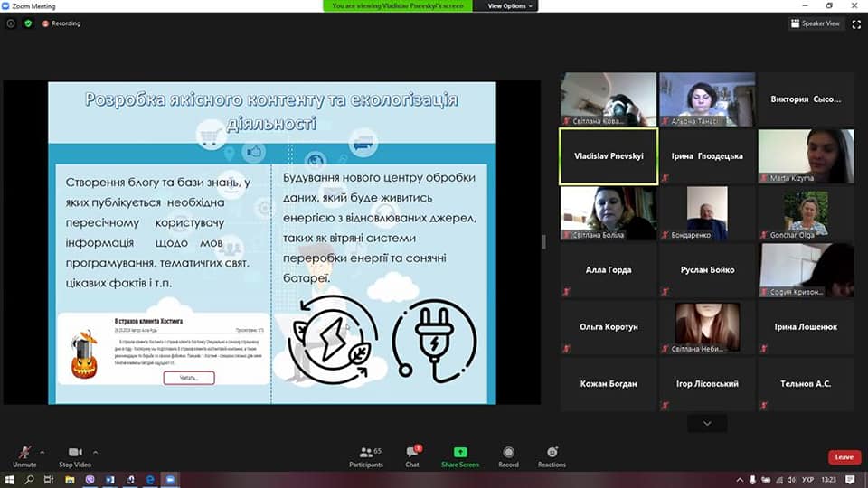Viewport: 868px width, 488px height.
Task: Open the Reactions menu
Action: point(552,455)
